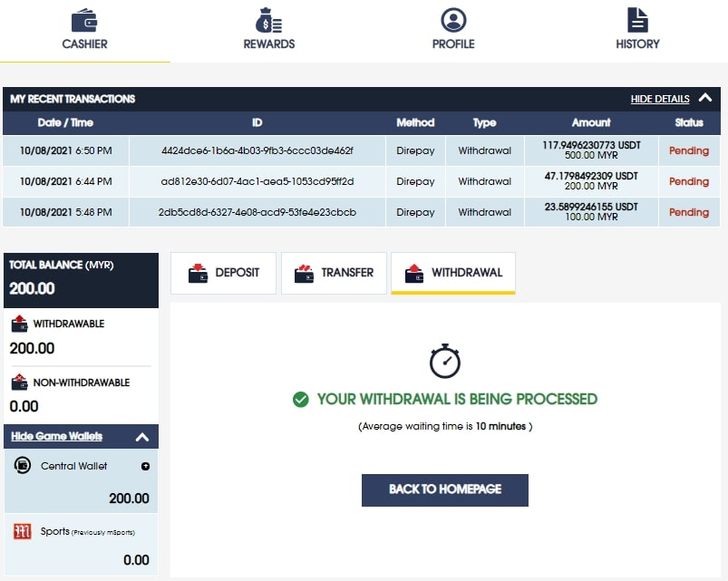Click the stopwatch processing icon
The width and height of the screenshot is (728, 581).
tap(445, 361)
